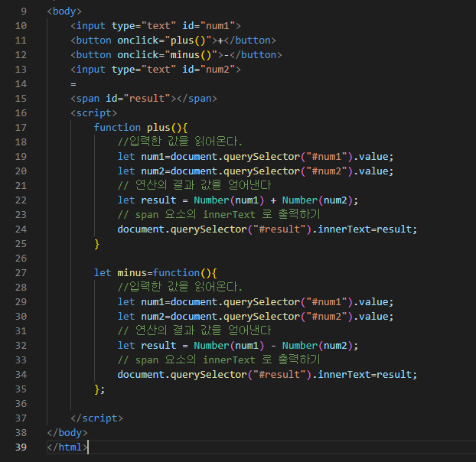Click line number 17 in gutter
Screen dimensions: 476x462
[21, 128]
